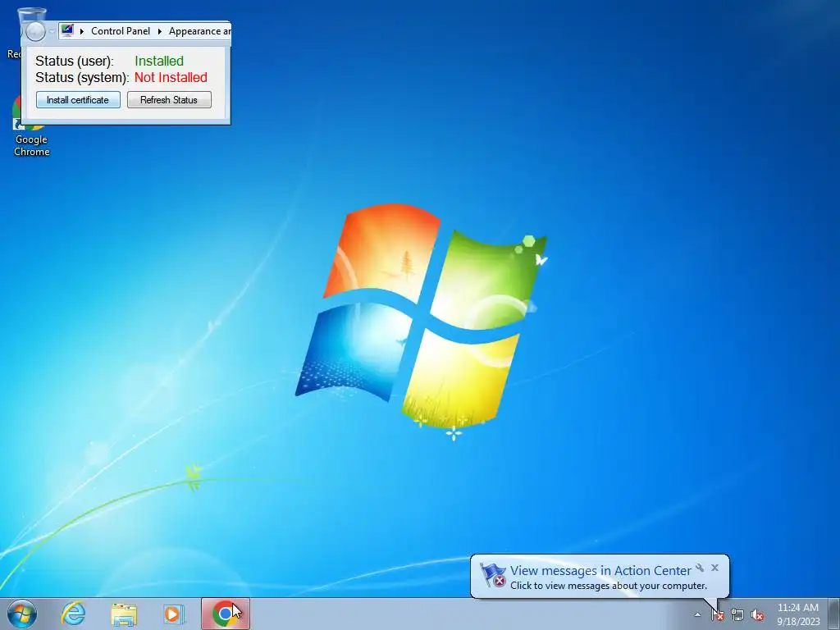The width and height of the screenshot is (840, 630).
Task: Click the Action Center flag tray icon
Action: point(717,615)
